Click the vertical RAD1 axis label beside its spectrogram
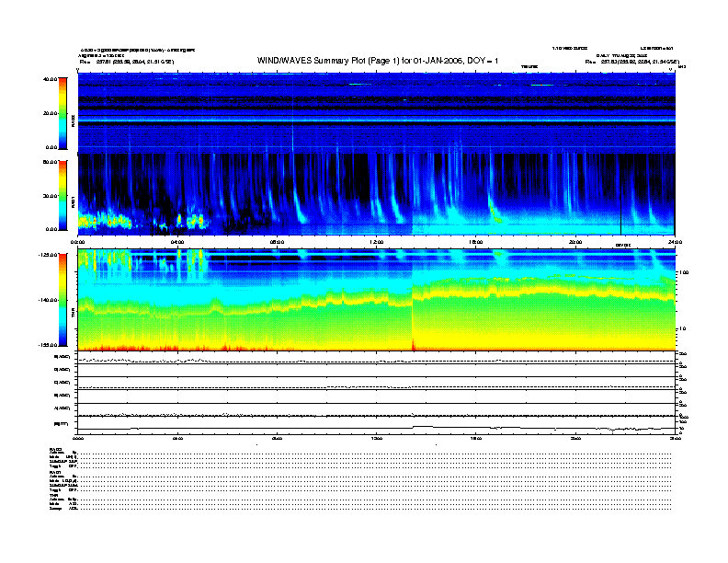 tap(73, 201)
